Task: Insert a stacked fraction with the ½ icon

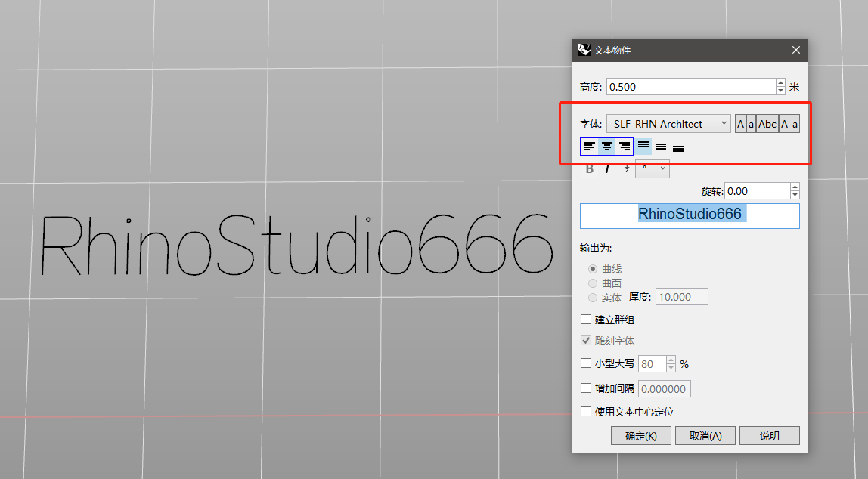Action: pos(627,168)
